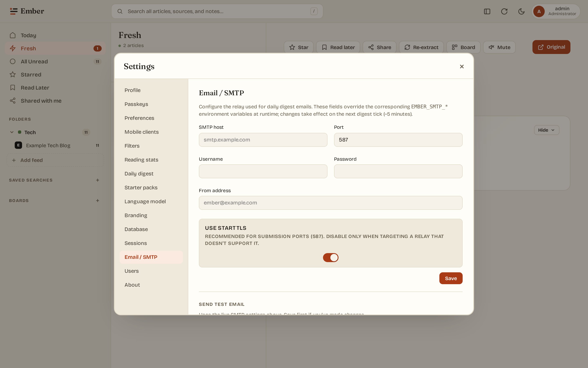
Task: Open the Read Later list
Action: click(x=55, y=88)
